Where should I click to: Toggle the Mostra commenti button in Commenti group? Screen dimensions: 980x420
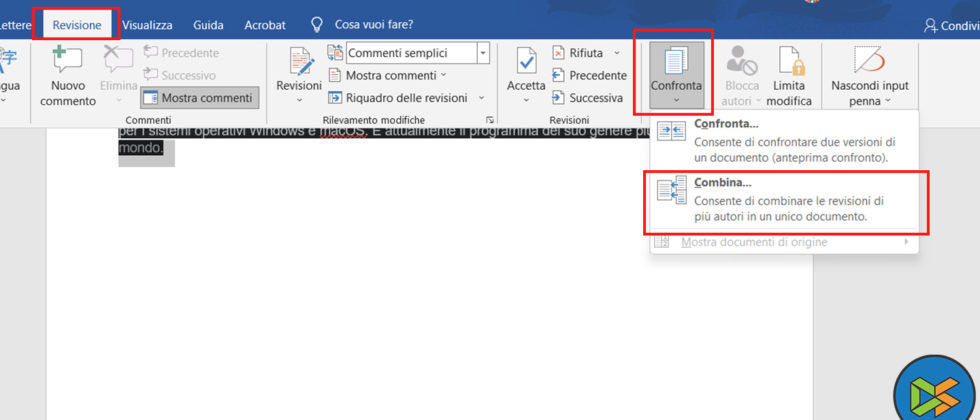pos(199,98)
